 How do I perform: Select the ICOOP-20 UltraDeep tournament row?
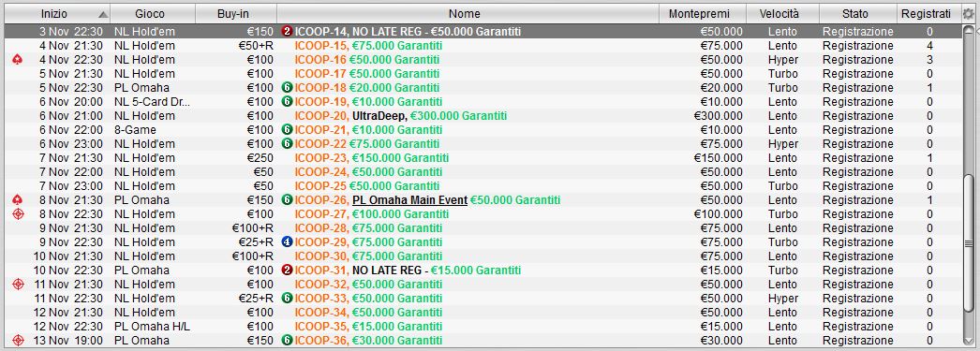click(483, 116)
